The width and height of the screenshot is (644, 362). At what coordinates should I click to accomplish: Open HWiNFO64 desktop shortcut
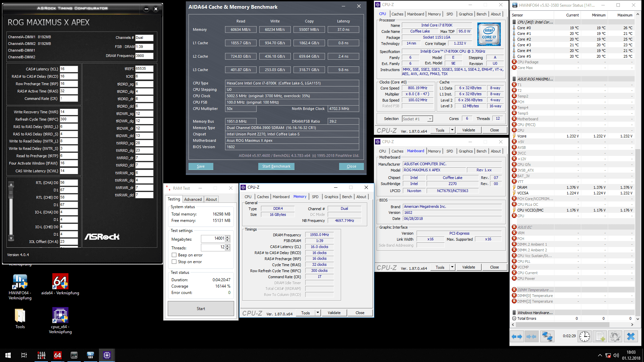20,287
